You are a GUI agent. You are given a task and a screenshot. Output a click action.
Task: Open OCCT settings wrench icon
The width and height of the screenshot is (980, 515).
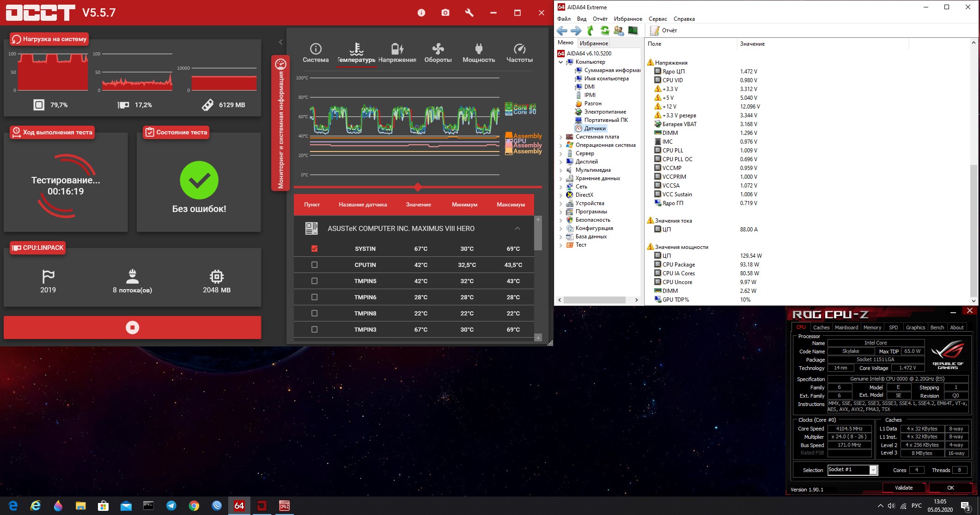pos(469,13)
